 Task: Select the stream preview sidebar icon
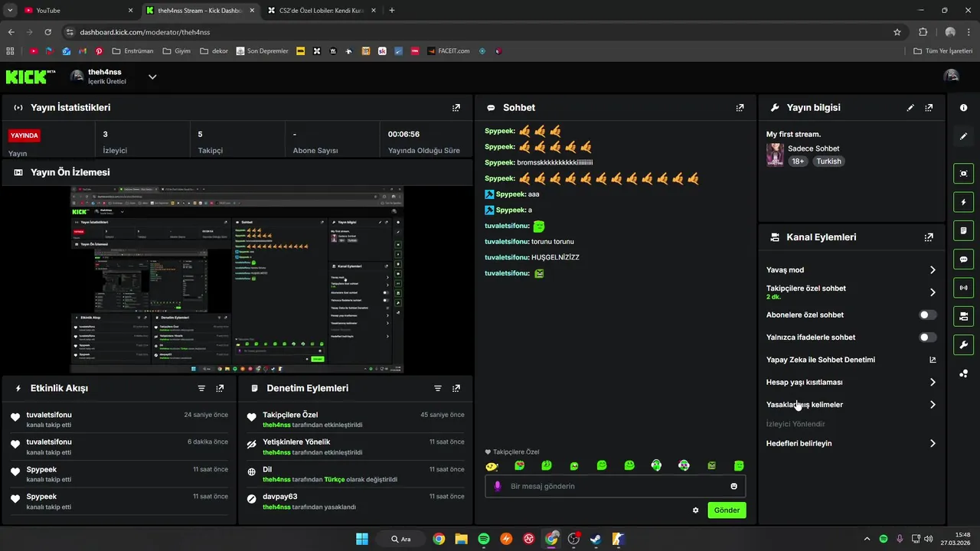pos(964,174)
